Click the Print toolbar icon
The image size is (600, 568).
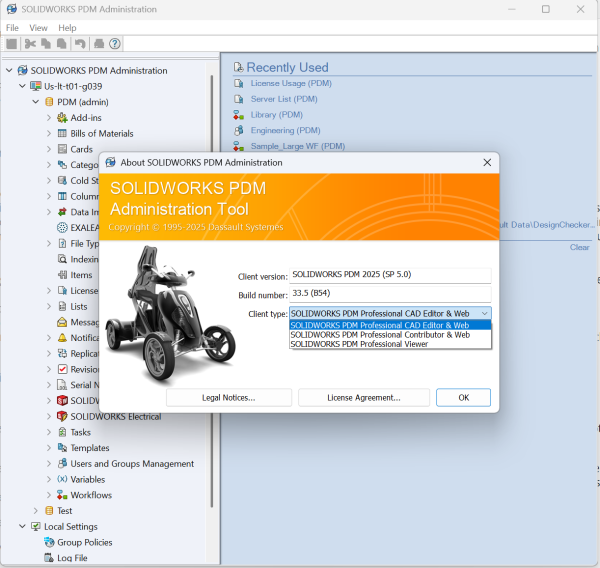pyautogui.click(x=99, y=44)
